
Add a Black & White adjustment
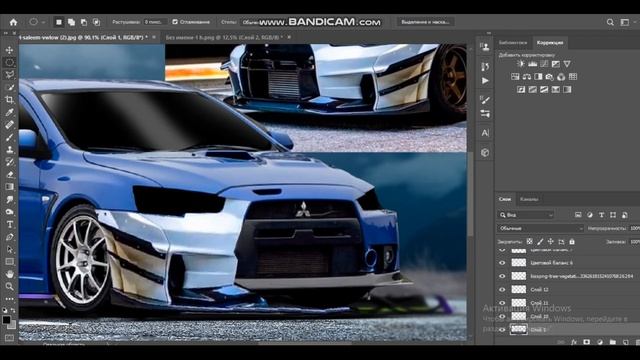538,77
